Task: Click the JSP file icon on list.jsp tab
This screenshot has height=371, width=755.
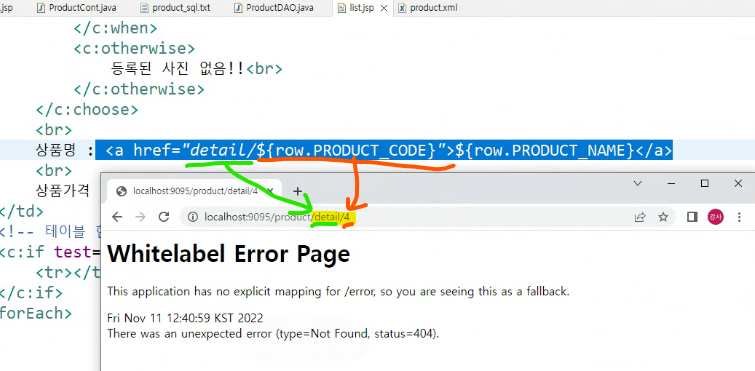Action: click(341, 8)
